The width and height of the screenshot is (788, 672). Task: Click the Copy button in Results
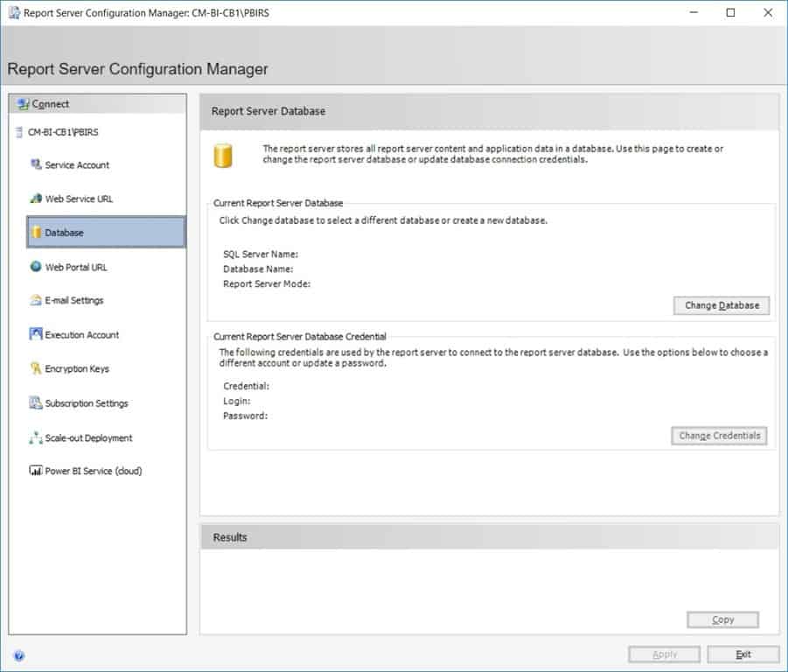(x=722, y=619)
